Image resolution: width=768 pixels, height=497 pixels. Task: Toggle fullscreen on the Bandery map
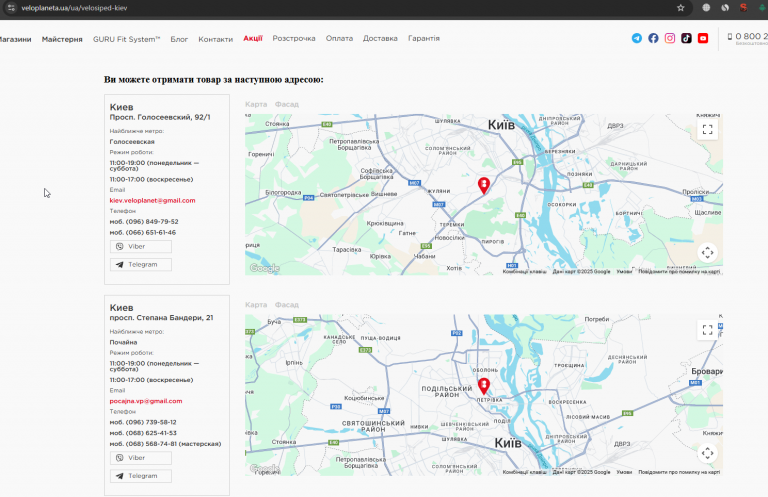[x=707, y=330]
